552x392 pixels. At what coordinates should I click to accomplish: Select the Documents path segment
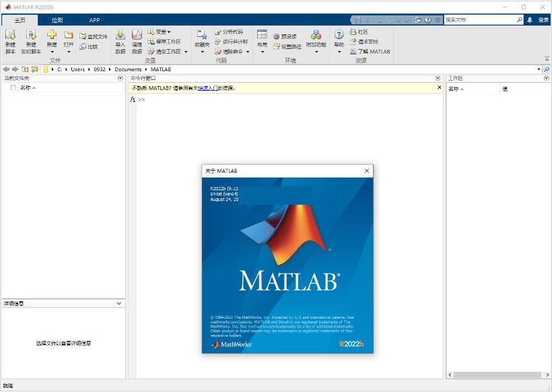coord(128,69)
